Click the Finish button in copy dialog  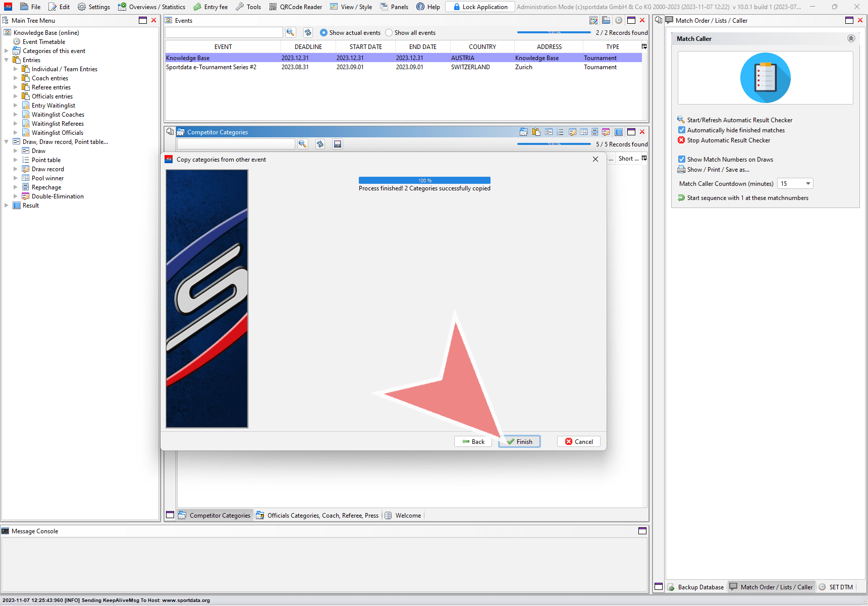pos(519,441)
